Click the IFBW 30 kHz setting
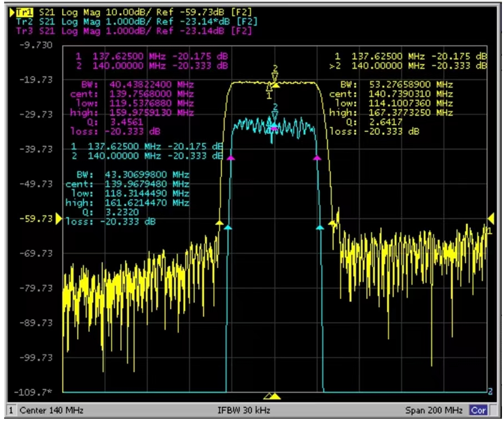 [244, 410]
